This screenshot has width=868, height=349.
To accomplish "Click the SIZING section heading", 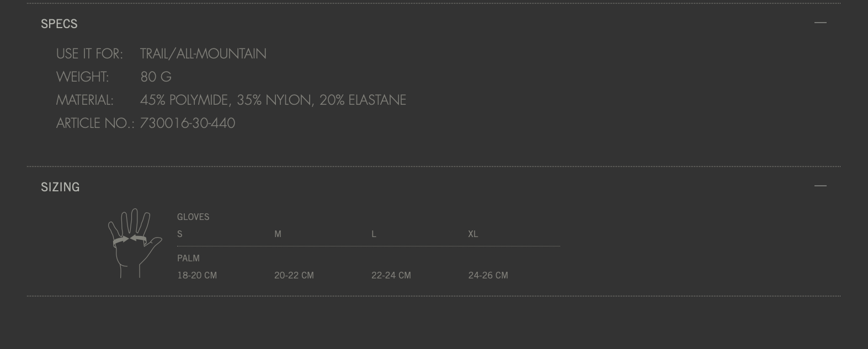I will pos(60,187).
